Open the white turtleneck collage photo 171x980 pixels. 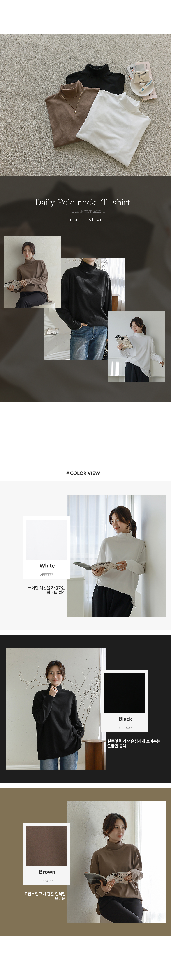coord(137,346)
